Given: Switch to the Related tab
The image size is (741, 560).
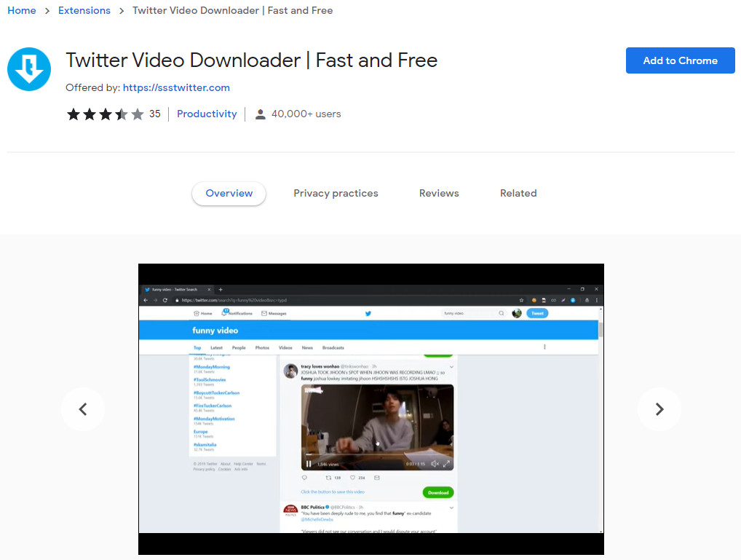Looking at the screenshot, I should (518, 194).
